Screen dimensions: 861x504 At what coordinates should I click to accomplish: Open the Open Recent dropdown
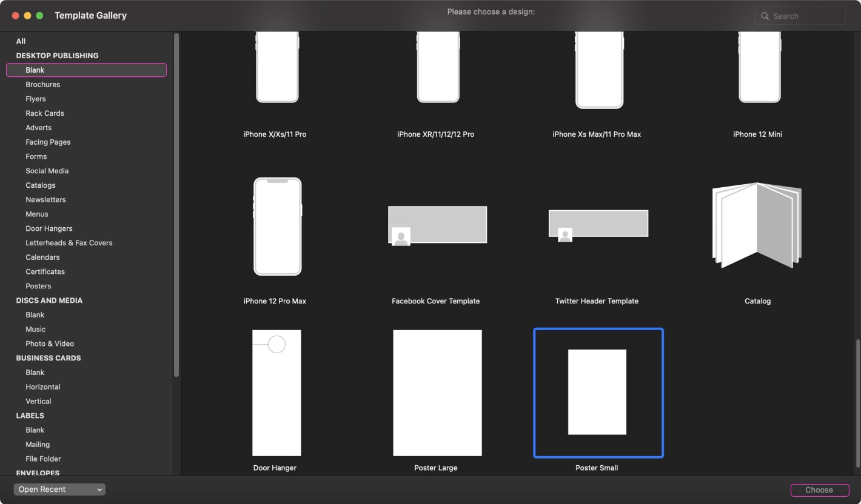pos(59,489)
